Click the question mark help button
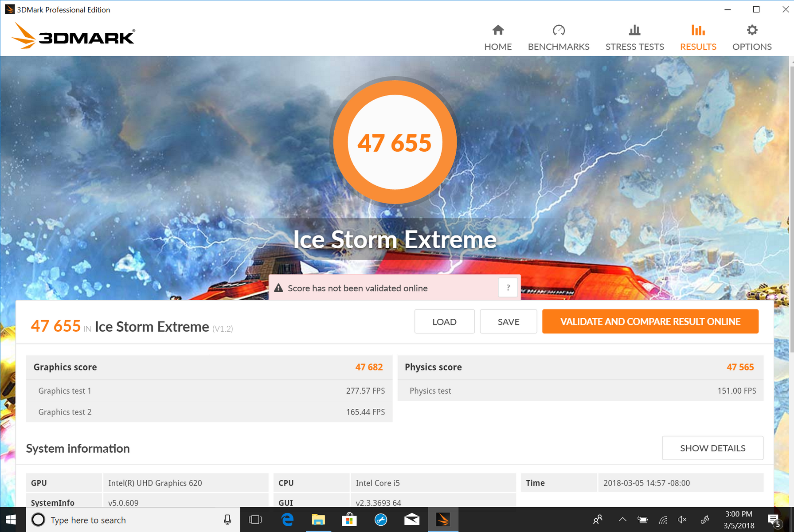Image resolution: width=794 pixels, height=532 pixels. pyautogui.click(x=508, y=288)
